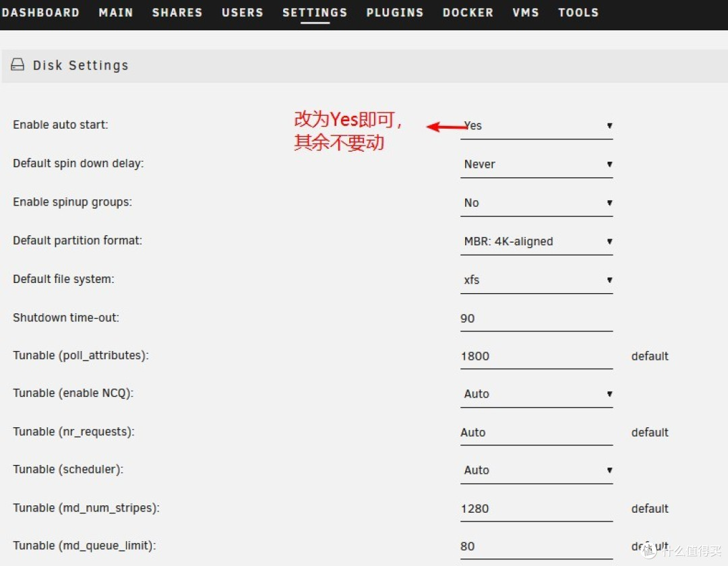This screenshot has width=728, height=566.
Task: Select the Settings tab
Action: (x=315, y=13)
